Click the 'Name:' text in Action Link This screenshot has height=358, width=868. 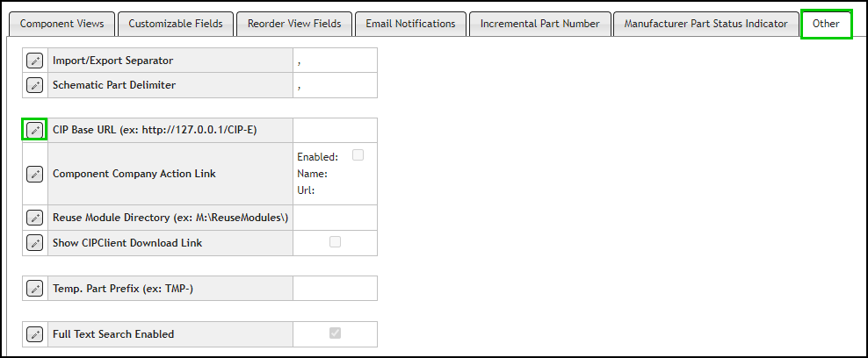click(312, 174)
